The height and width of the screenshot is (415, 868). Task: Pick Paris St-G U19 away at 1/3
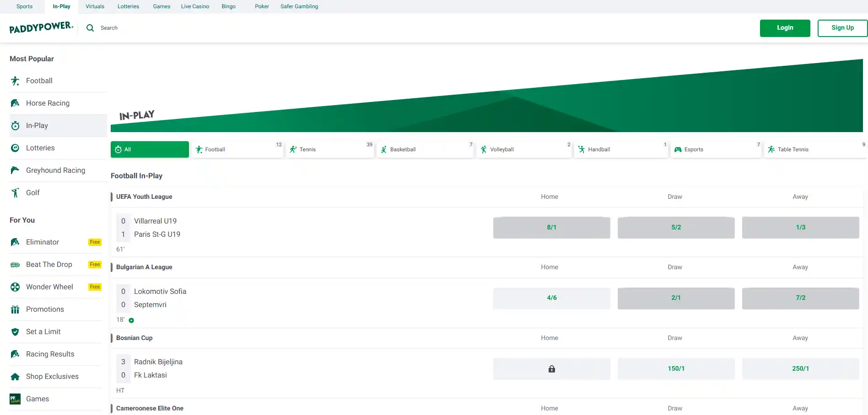click(801, 228)
